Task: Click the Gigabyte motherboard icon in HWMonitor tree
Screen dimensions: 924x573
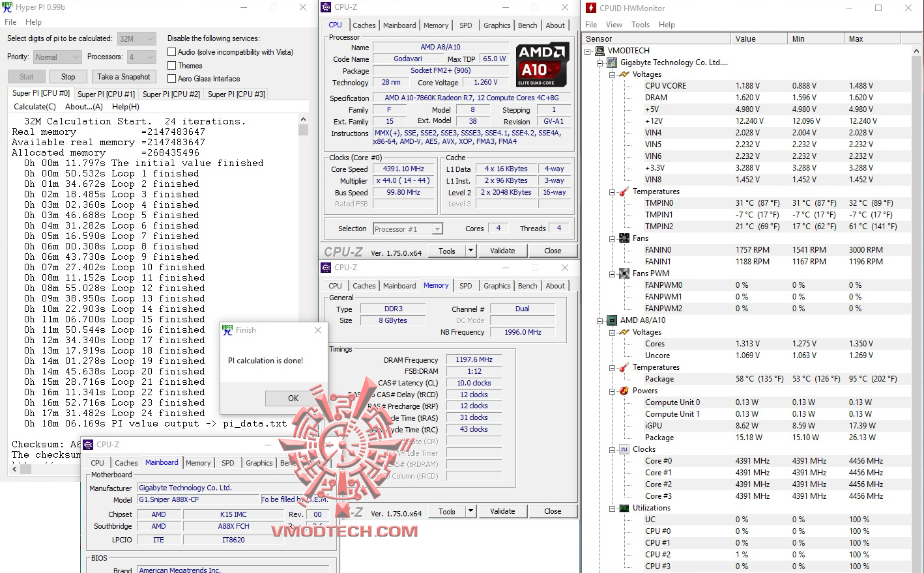Action: [612, 63]
